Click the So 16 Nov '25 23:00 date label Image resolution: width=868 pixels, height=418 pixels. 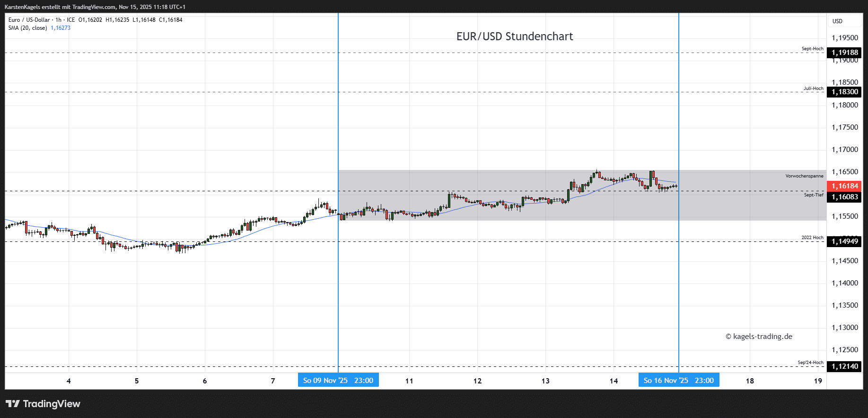tap(679, 381)
